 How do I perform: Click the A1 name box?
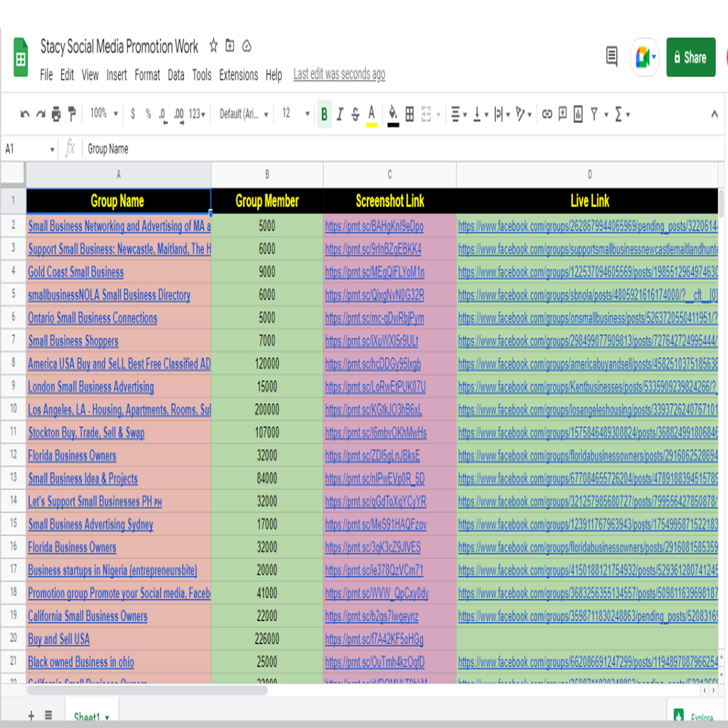29,149
